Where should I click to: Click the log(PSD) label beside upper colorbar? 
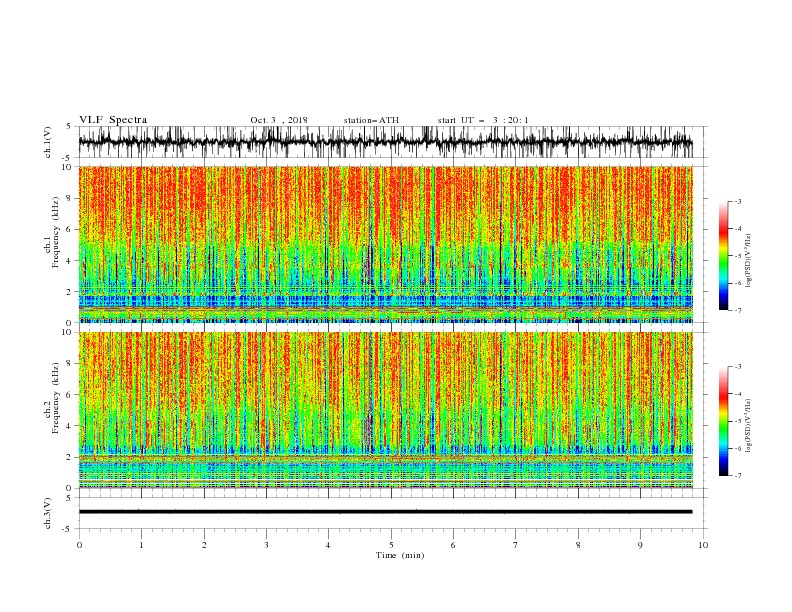748,261
